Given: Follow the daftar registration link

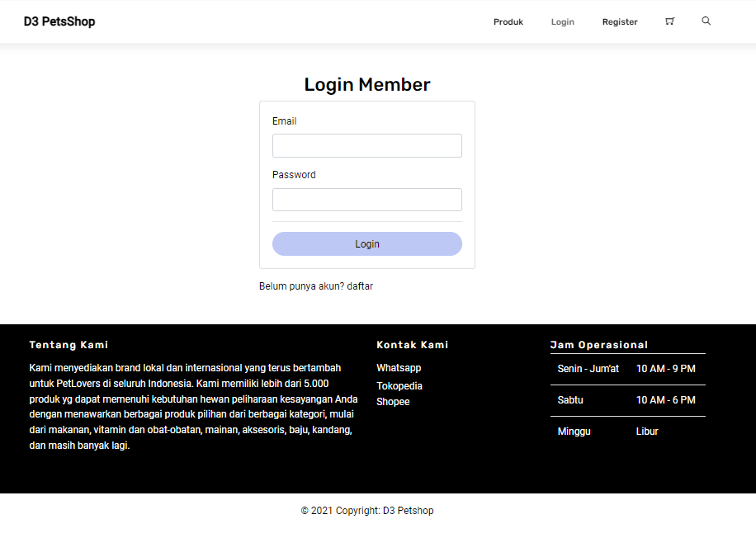Looking at the screenshot, I should [x=361, y=286].
